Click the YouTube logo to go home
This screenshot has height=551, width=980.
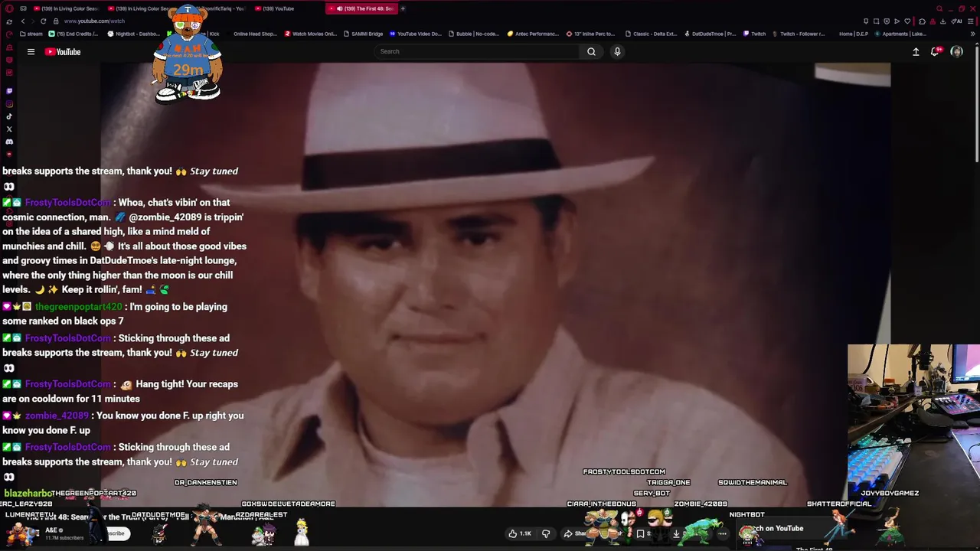click(63, 51)
